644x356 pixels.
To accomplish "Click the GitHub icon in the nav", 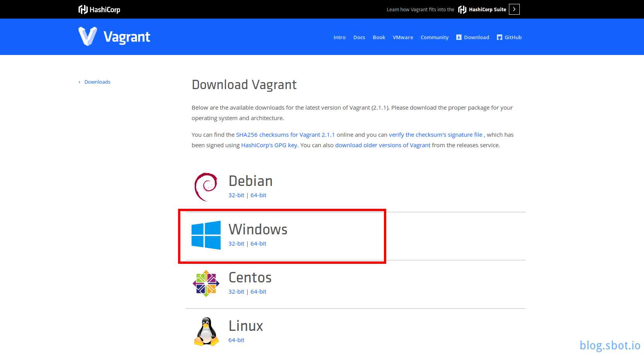I will click(x=500, y=37).
